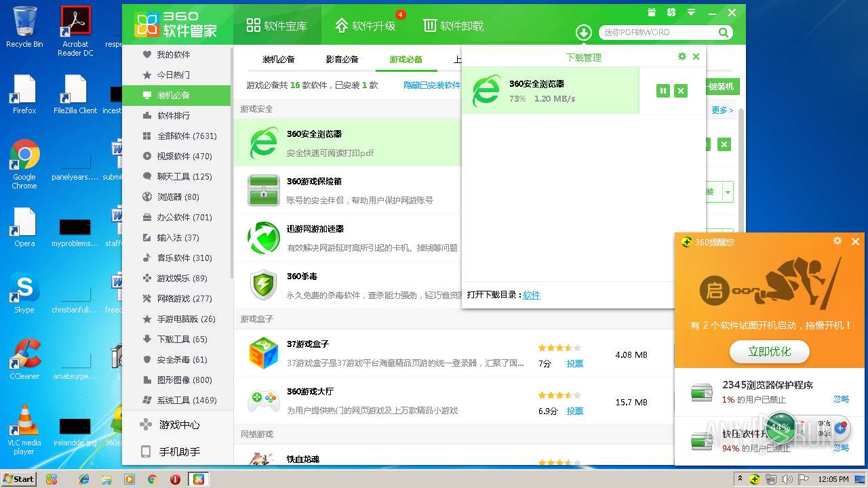The width and height of the screenshot is (868, 488).
Task: Open the download manager arrow icon
Action: 584,33
